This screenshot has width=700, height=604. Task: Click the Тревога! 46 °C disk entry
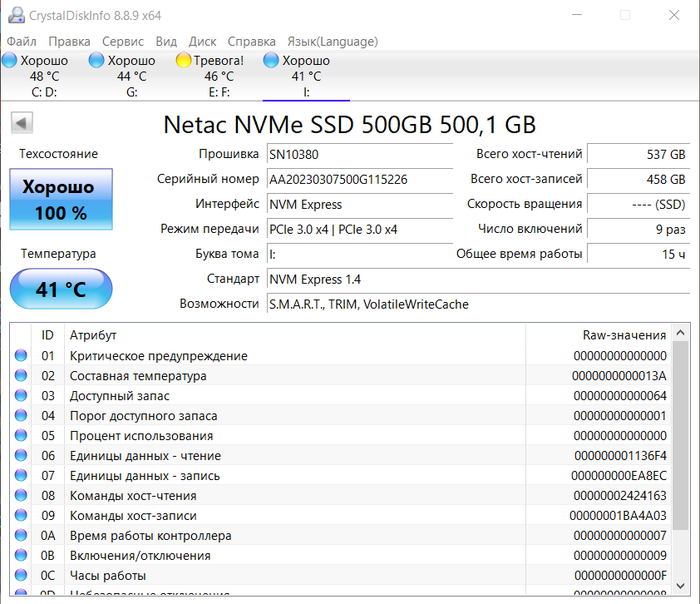tap(218, 76)
